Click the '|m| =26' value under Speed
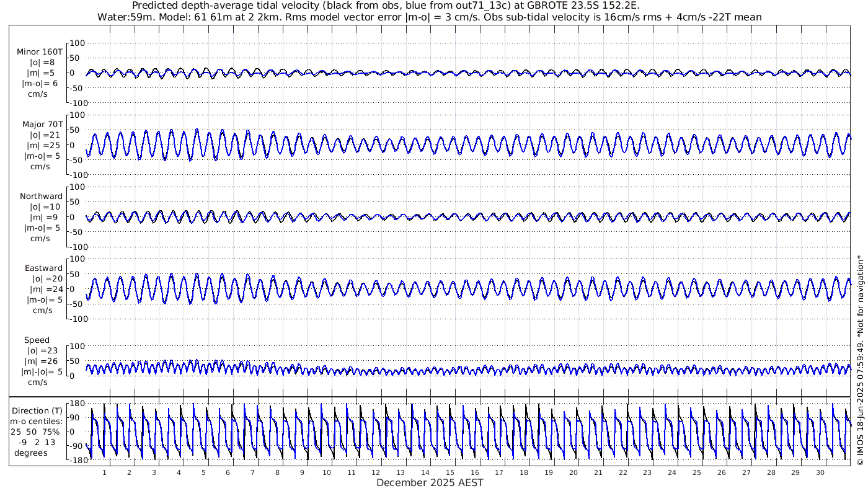The height and width of the screenshot is (496, 868). tap(41, 361)
